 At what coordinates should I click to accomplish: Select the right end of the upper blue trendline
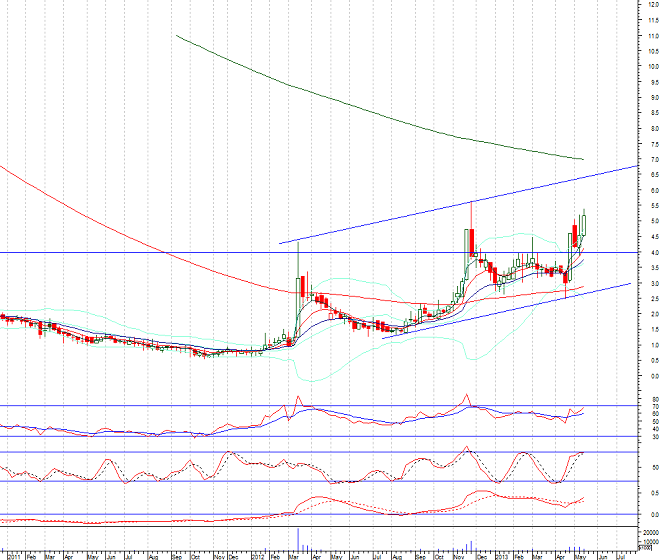[634, 167]
